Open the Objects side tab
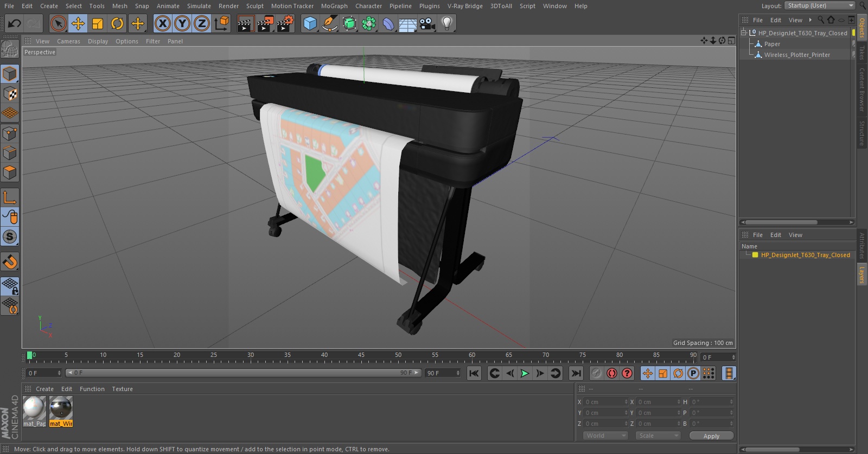 tap(862, 28)
